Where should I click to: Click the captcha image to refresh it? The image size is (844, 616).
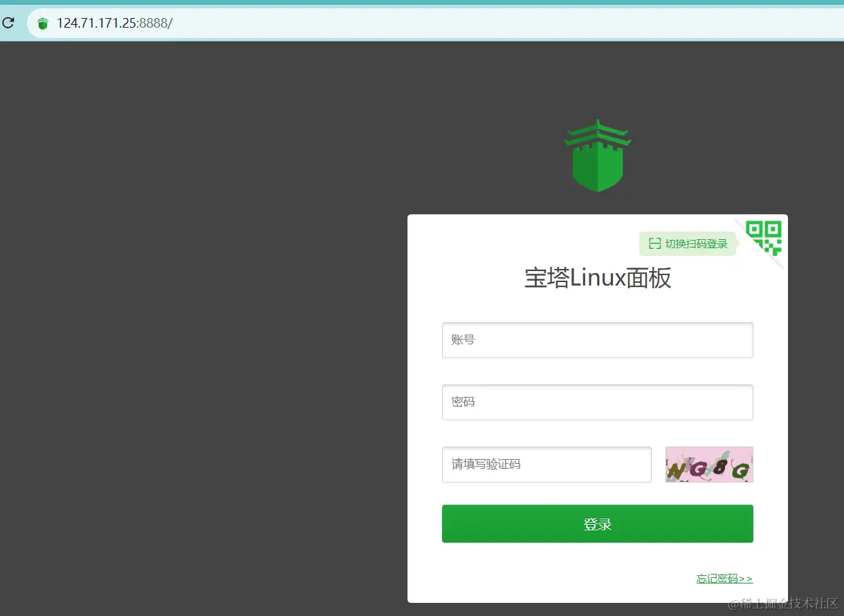(x=708, y=464)
